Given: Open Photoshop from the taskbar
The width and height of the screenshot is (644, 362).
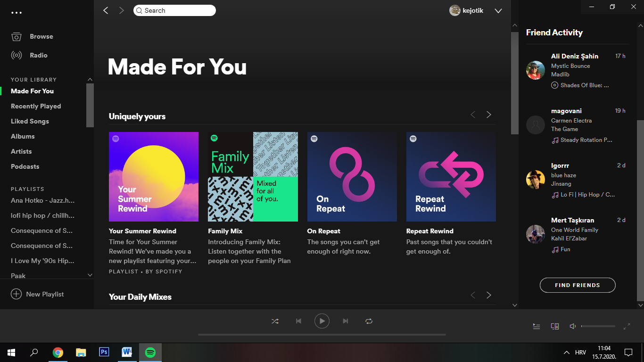Looking at the screenshot, I should (104, 353).
